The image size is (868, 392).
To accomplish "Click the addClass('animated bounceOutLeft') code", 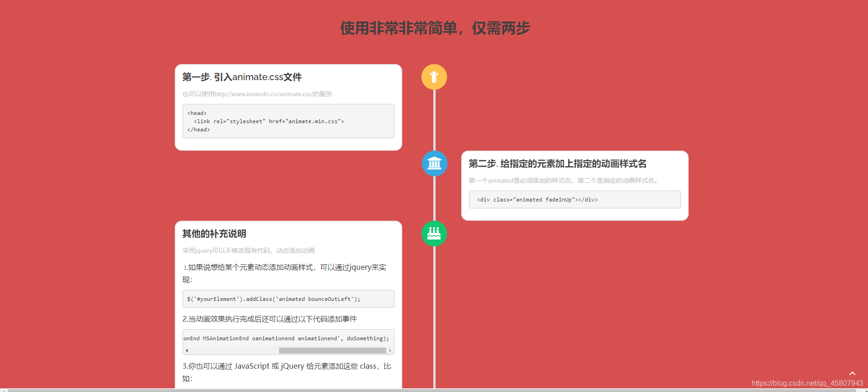I will 274,299.
